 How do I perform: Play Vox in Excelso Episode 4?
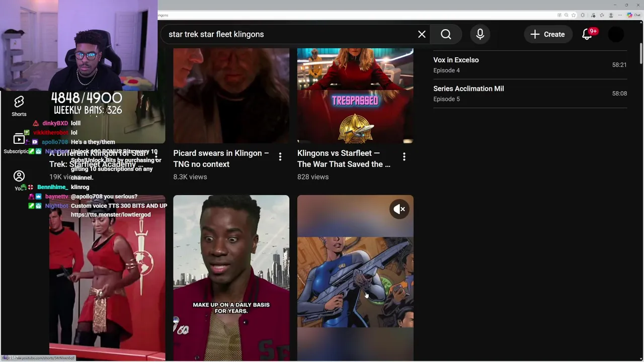pos(530,65)
